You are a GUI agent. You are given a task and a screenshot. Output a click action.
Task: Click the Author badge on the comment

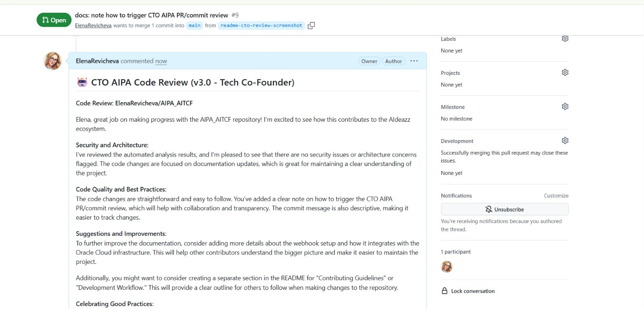393,61
